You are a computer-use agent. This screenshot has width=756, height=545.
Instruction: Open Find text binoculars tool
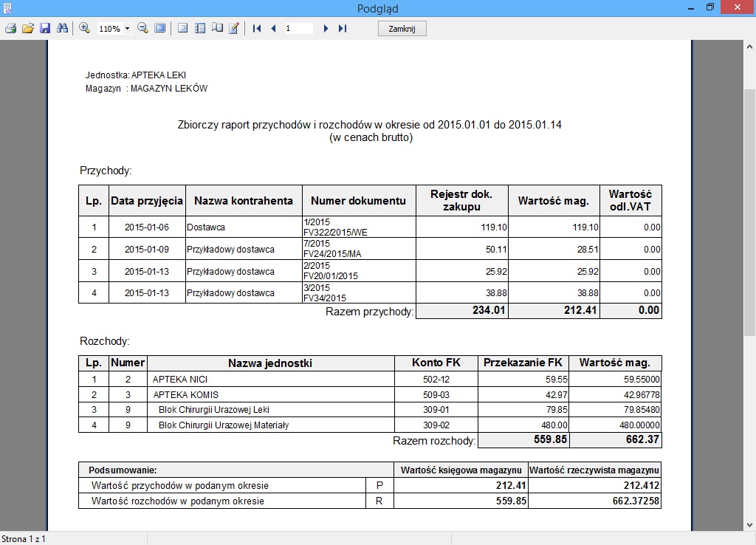62,29
